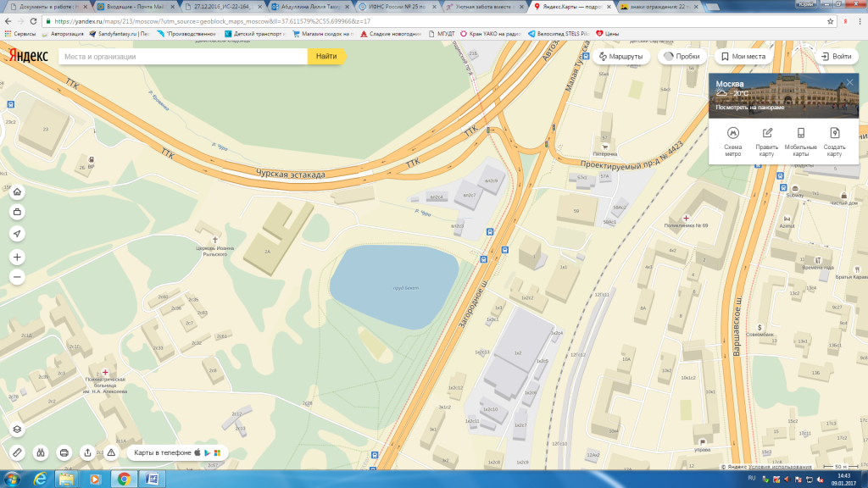Viewport: 868px width, 488px height.
Task: Click the work briefcase map button
Action: click(17, 212)
